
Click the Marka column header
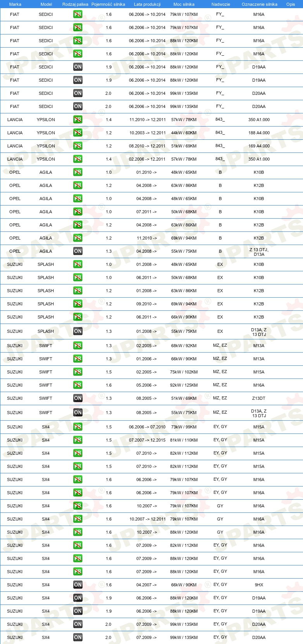tap(15, 4)
